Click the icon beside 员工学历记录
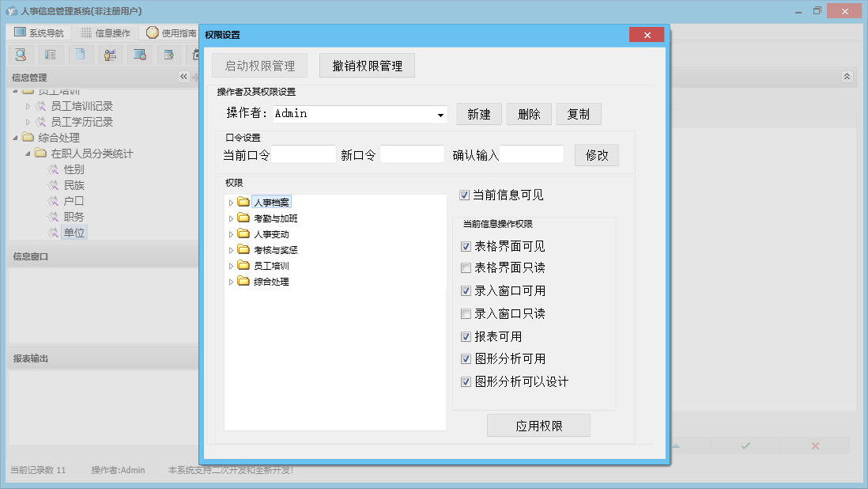The image size is (868, 489). click(41, 122)
